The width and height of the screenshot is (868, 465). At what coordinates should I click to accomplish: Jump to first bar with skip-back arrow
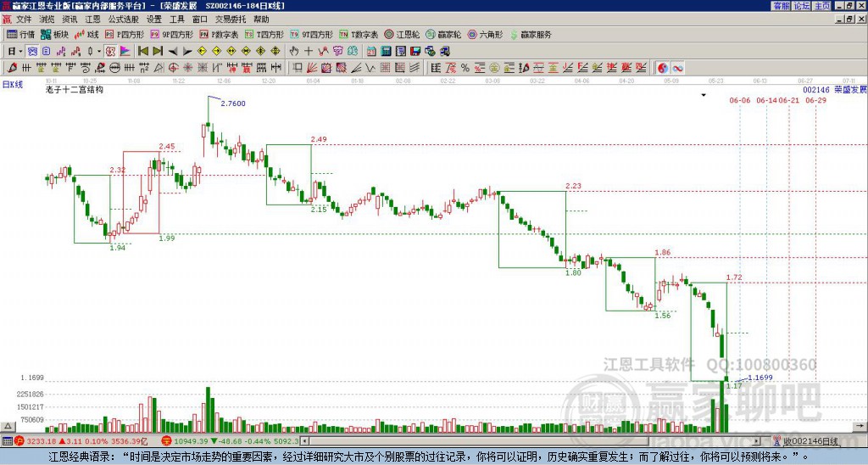tap(142, 52)
